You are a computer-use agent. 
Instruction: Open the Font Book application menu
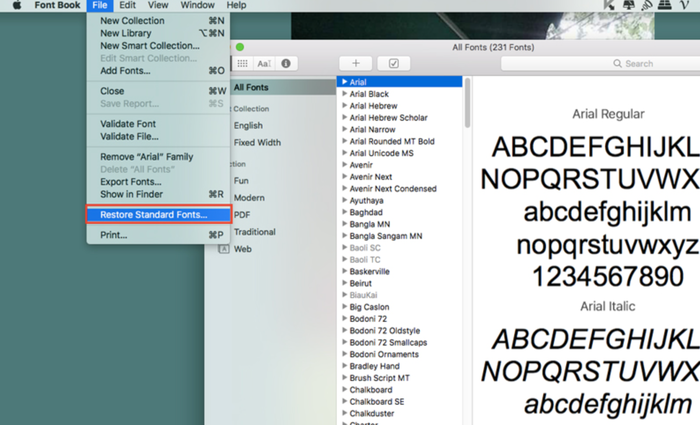(x=57, y=5)
